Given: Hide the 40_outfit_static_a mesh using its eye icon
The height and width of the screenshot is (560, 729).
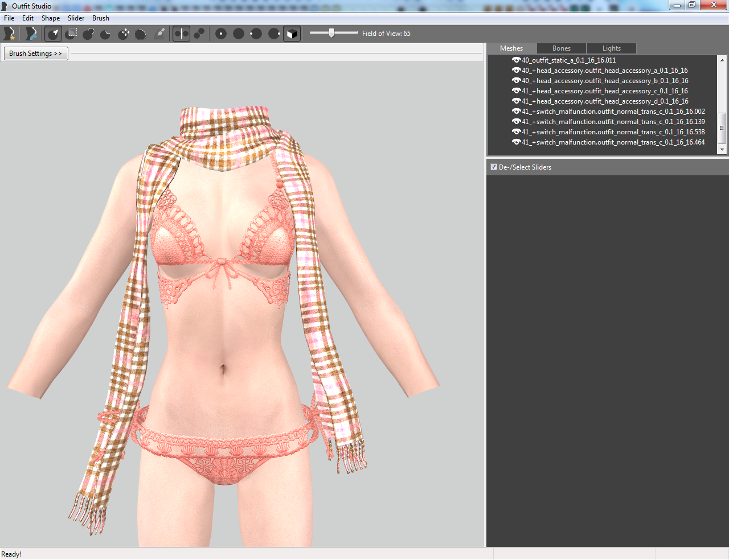Looking at the screenshot, I should click(516, 60).
